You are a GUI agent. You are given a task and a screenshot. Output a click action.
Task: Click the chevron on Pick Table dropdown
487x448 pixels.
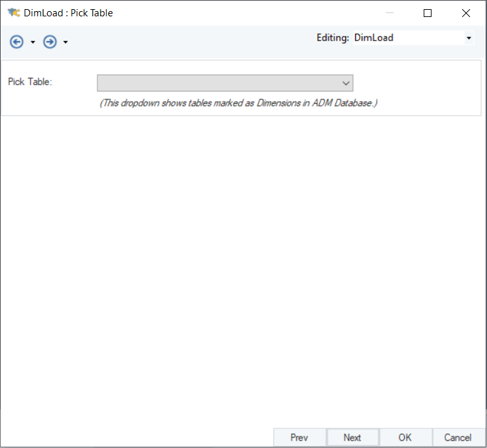(x=346, y=83)
